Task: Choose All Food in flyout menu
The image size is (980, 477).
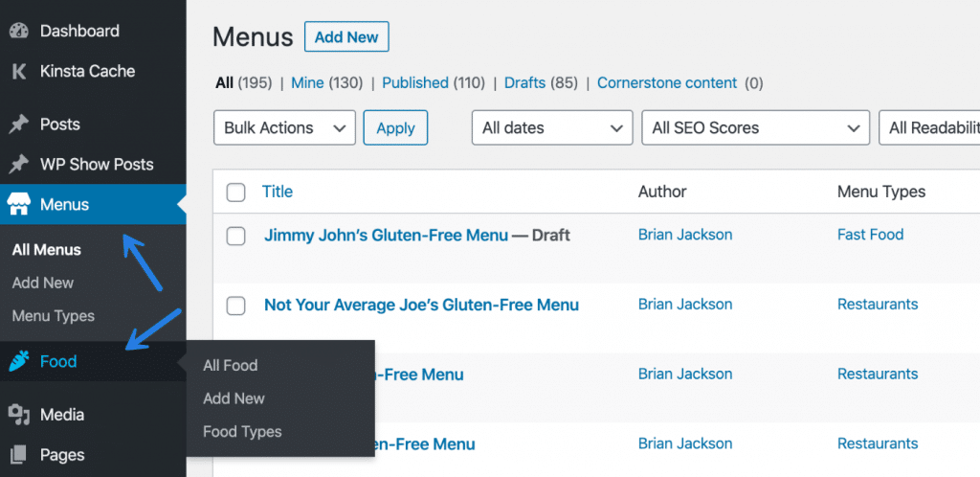Action: [x=230, y=365]
